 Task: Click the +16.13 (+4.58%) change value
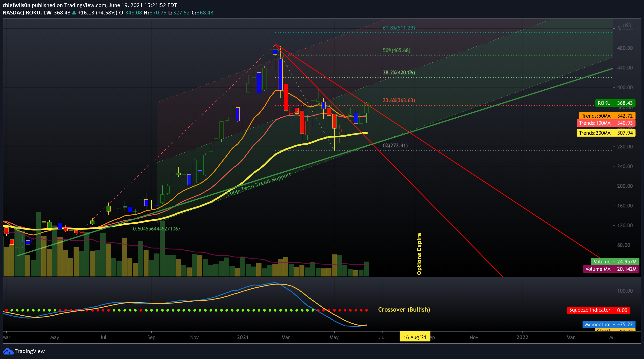[97, 13]
